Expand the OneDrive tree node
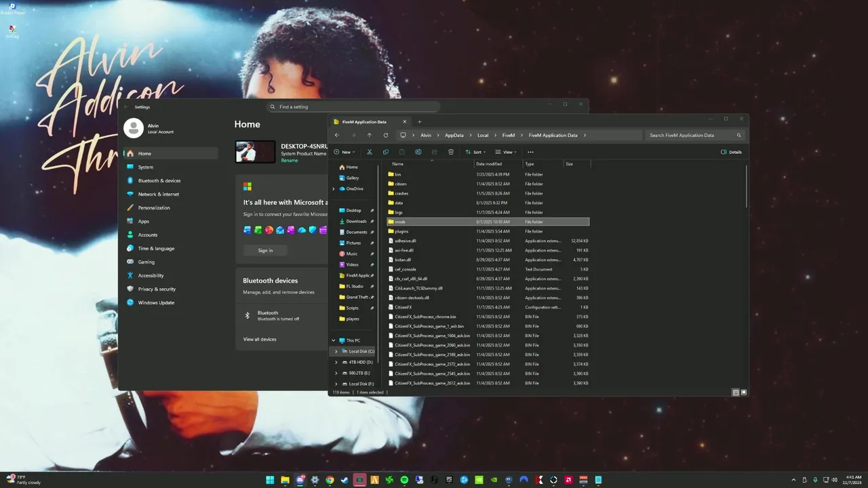 point(333,188)
